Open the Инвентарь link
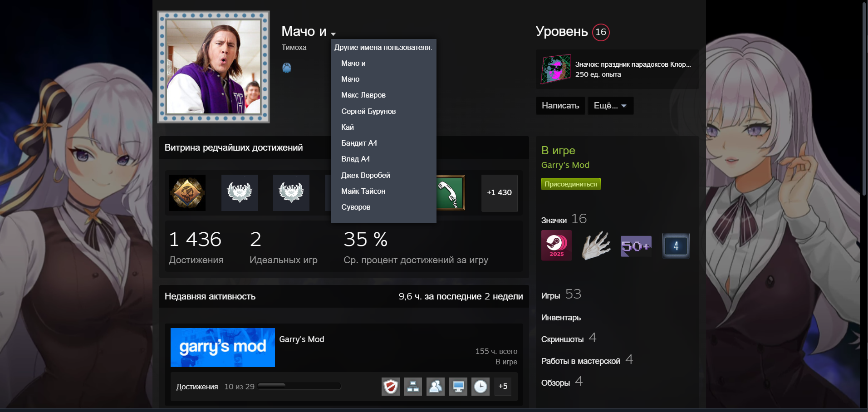Viewport: 868px width, 412px height. (x=561, y=318)
